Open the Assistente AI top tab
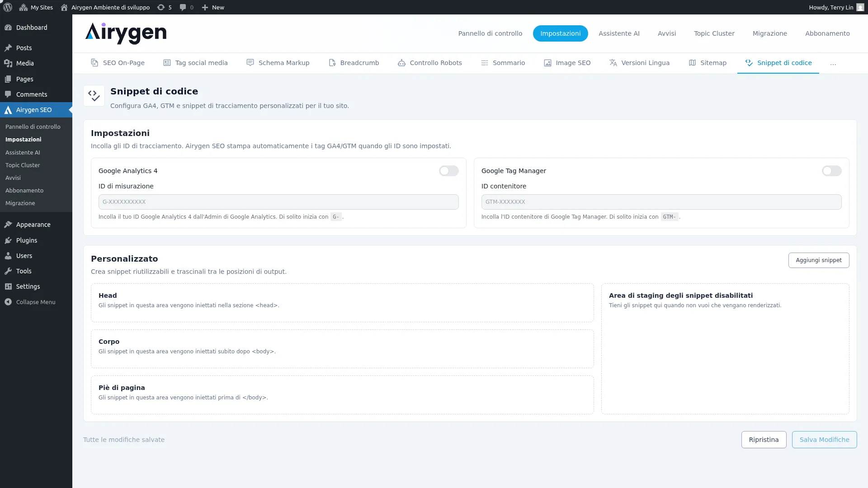This screenshot has width=868, height=488. 619,33
